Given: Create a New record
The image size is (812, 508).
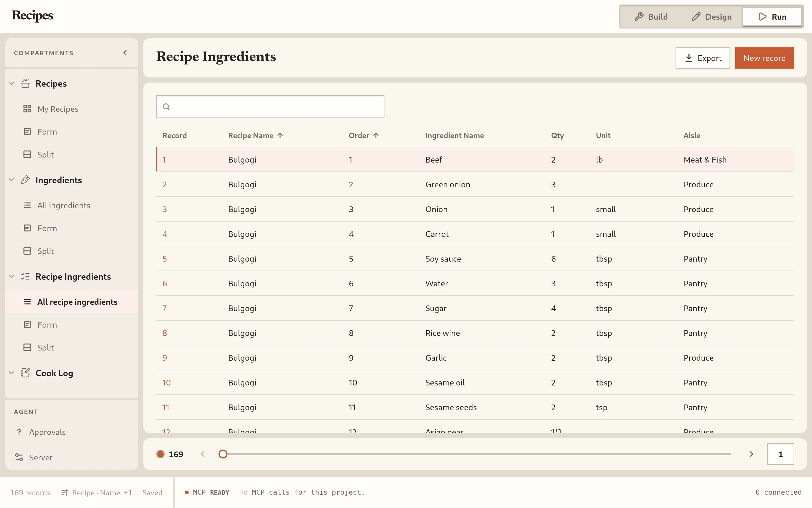Looking at the screenshot, I should coord(764,58).
